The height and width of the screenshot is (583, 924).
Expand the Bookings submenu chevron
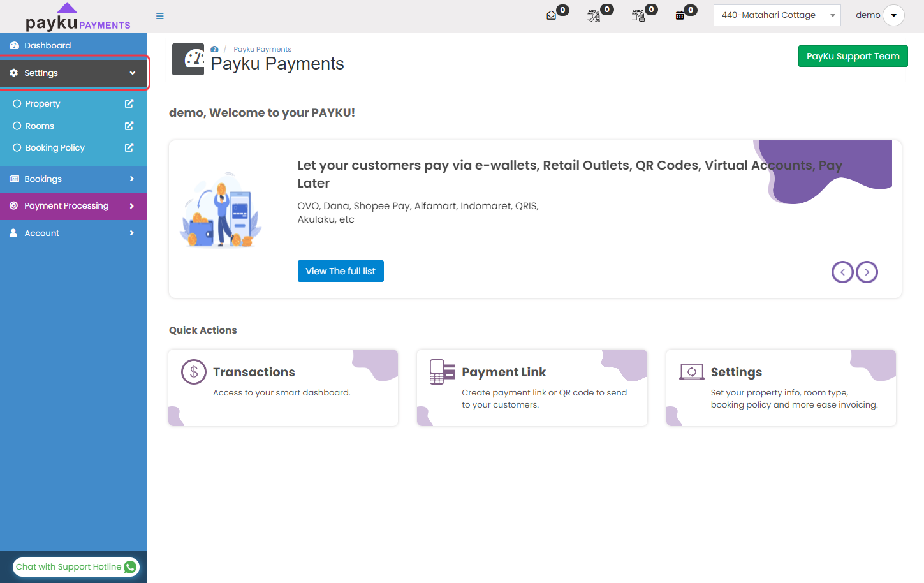(x=132, y=179)
